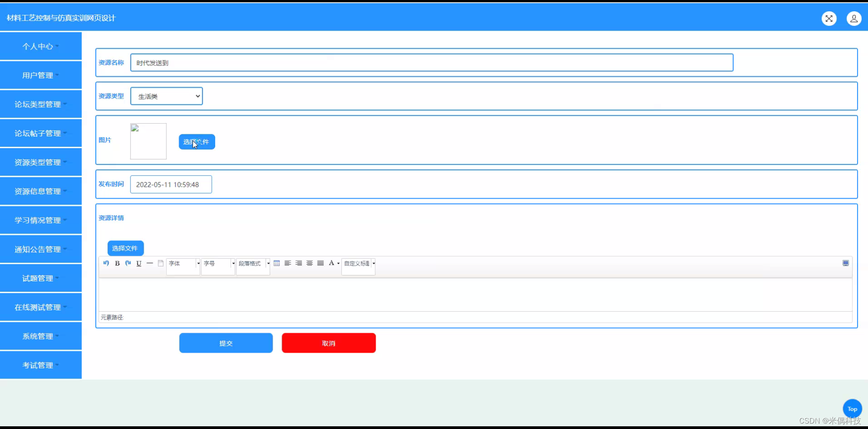Open 论坛类型管理 in the sidebar

(41, 104)
